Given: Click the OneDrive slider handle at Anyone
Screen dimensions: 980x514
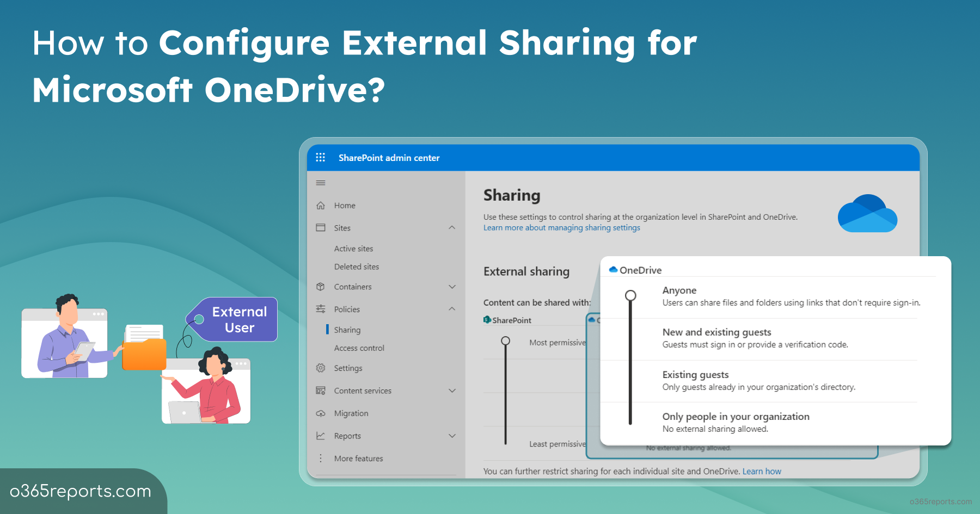Looking at the screenshot, I should pos(630,295).
